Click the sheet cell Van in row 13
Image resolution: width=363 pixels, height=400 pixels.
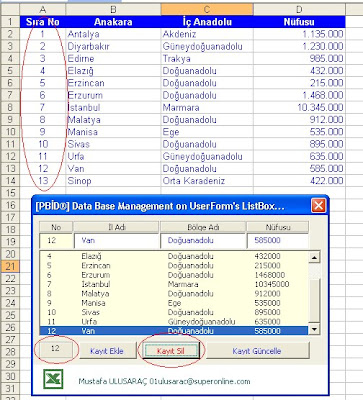[113, 168]
